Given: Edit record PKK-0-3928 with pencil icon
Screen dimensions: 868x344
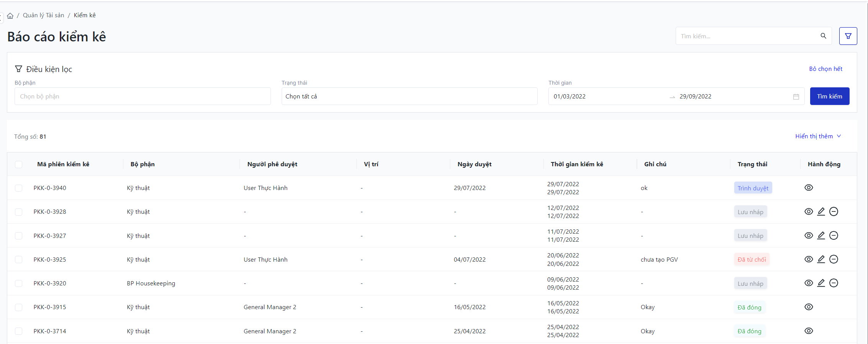Looking at the screenshot, I should (821, 211).
